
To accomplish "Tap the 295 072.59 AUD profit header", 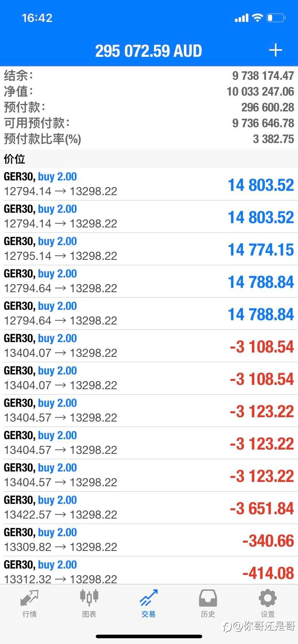I will click(148, 51).
